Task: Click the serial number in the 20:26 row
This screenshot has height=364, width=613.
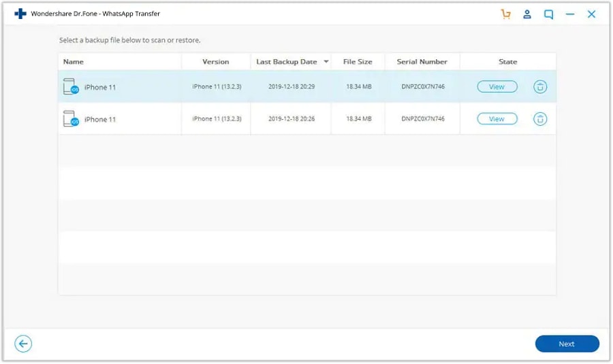Action: coord(422,119)
